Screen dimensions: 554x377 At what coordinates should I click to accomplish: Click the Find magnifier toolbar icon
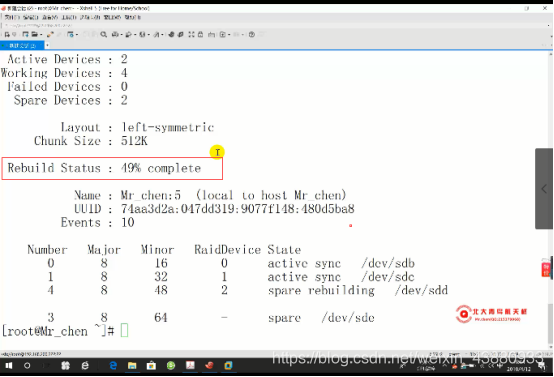104,34
